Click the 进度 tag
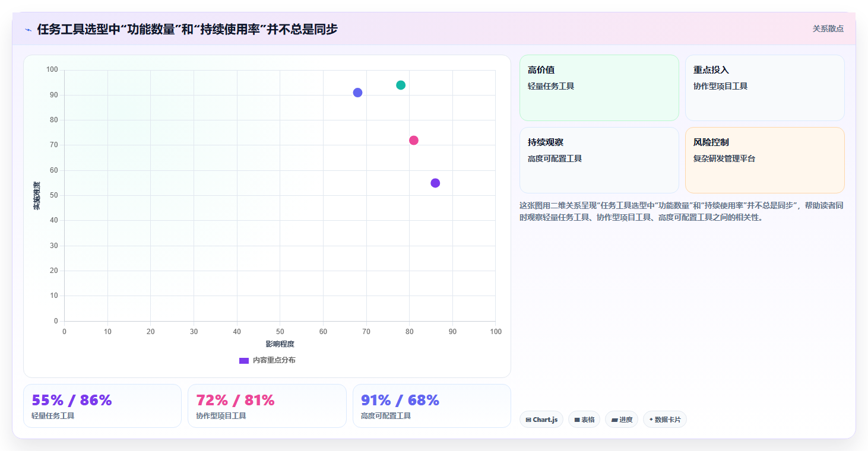Screen dimensions: 868x451 tap(622, 420)
